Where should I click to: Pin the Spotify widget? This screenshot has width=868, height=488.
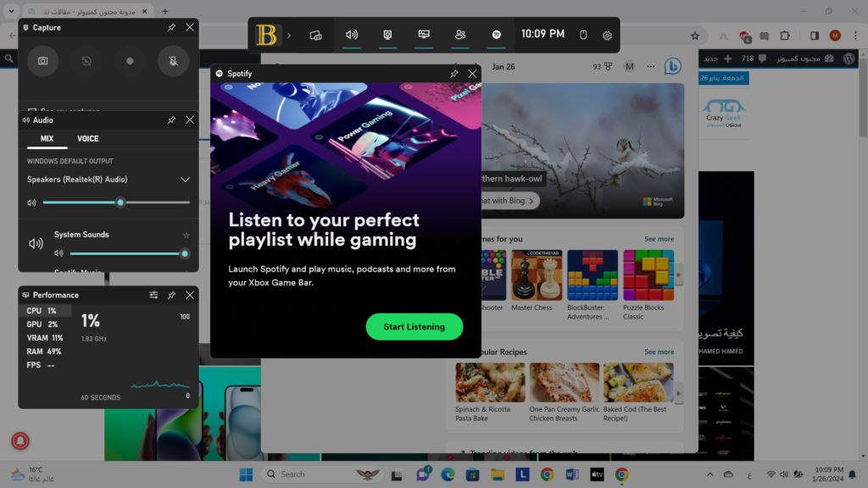454,74
